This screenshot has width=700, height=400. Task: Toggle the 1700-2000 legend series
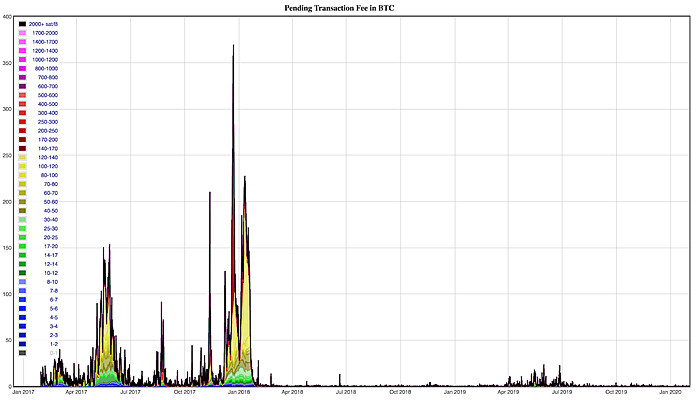click(x=38, y=33)
